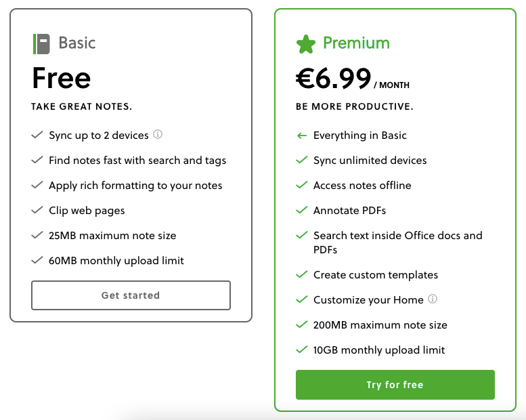The height and width of the screenshot is (420, 526).
Task: Click Find notes fast with search and tags
Action: click(x=137, y=161)
